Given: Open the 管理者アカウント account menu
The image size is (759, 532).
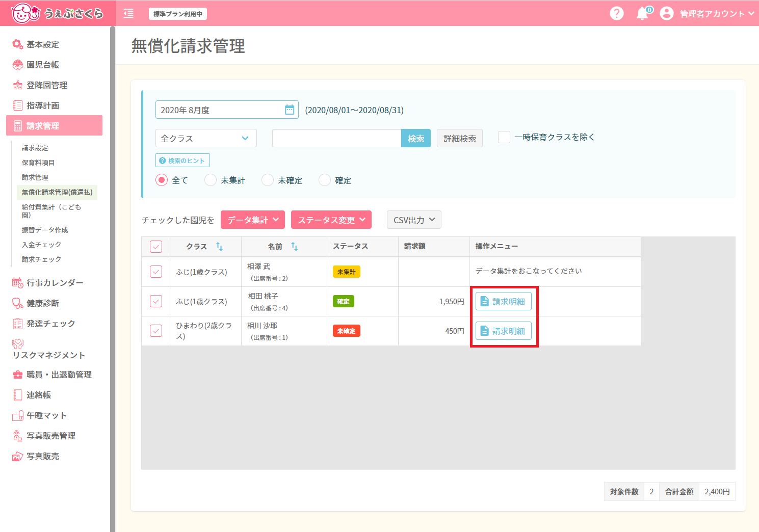Looking at the screenshot, I should pos(717,14).
